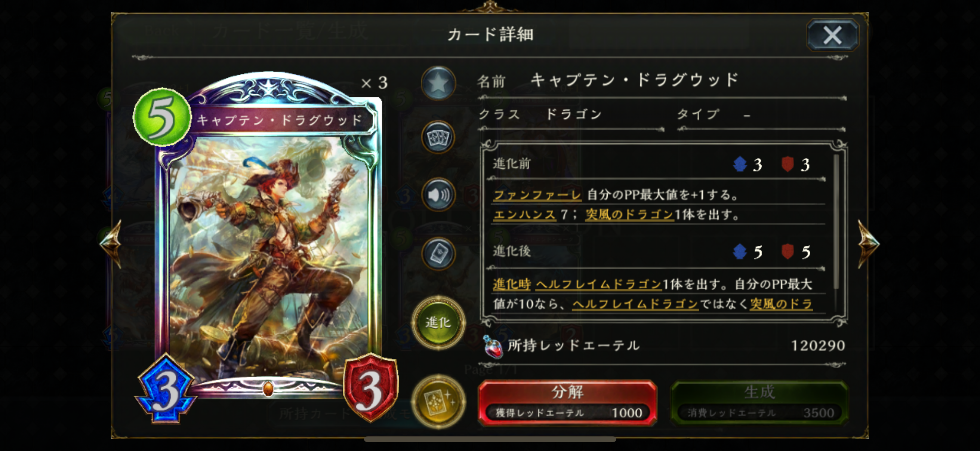
Task: Click the red ether potion icon
Action: click(x=493, y=346)
